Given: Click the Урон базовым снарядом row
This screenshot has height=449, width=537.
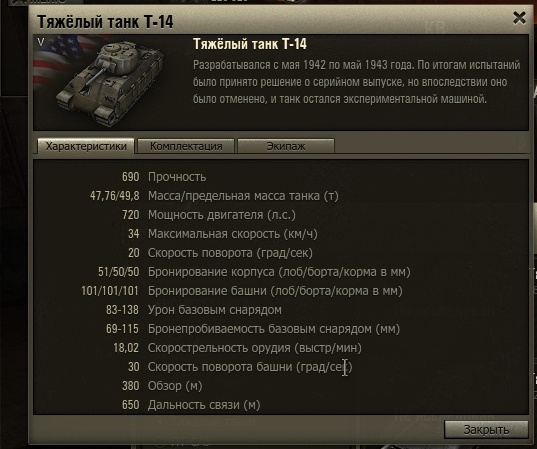Looking at the screenshot, I should coord(194,310).
